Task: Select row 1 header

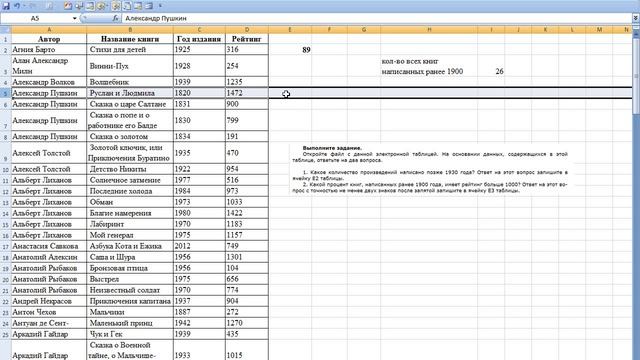Action: point(5,39)
